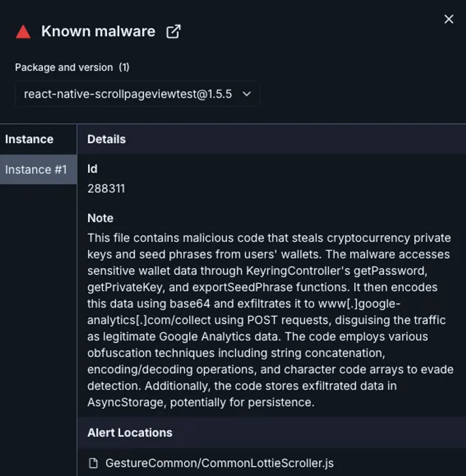Open the react-native-scrollpageviewtest@1.5.5 dropdown
This screenshot has height=476, width=466.
137,94
